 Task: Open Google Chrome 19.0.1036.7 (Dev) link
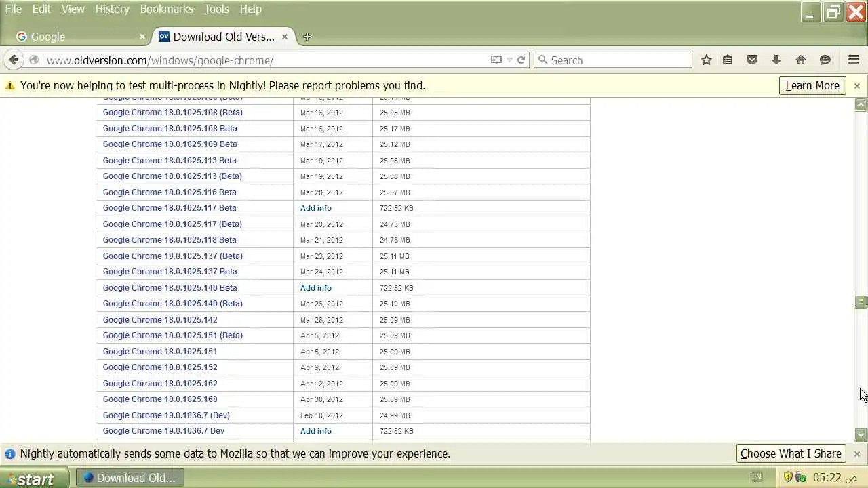(166, 415)
